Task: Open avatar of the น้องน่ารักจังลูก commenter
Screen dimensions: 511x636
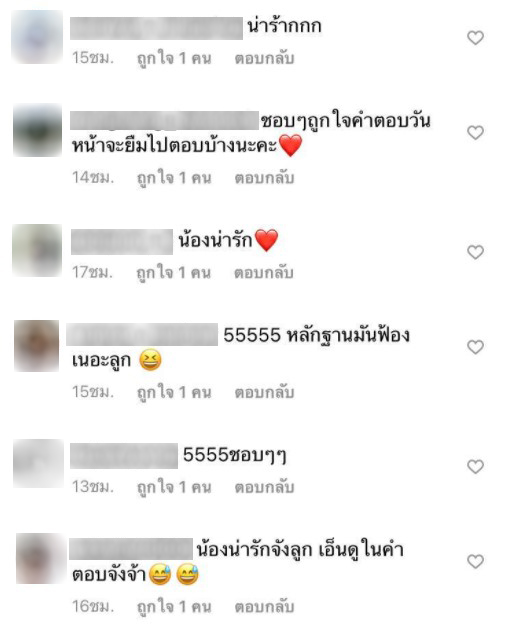Action: 40,559
